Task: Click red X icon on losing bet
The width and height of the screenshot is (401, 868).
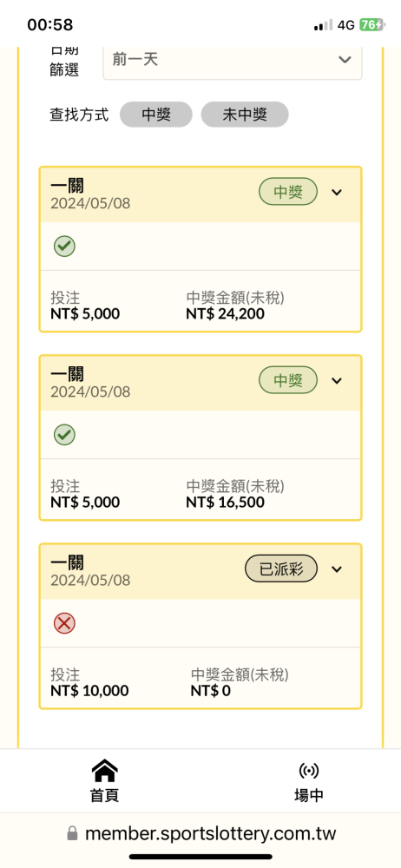Action: click(65, 623)
